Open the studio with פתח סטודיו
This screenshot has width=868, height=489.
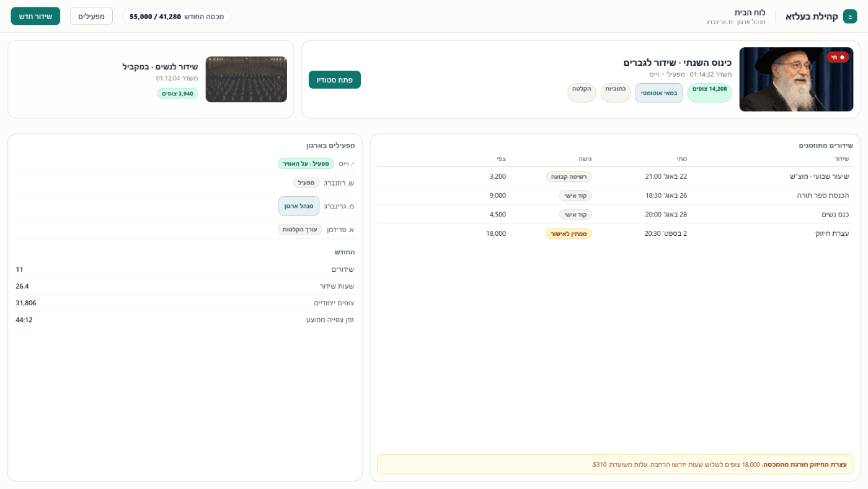pos(335,79)
